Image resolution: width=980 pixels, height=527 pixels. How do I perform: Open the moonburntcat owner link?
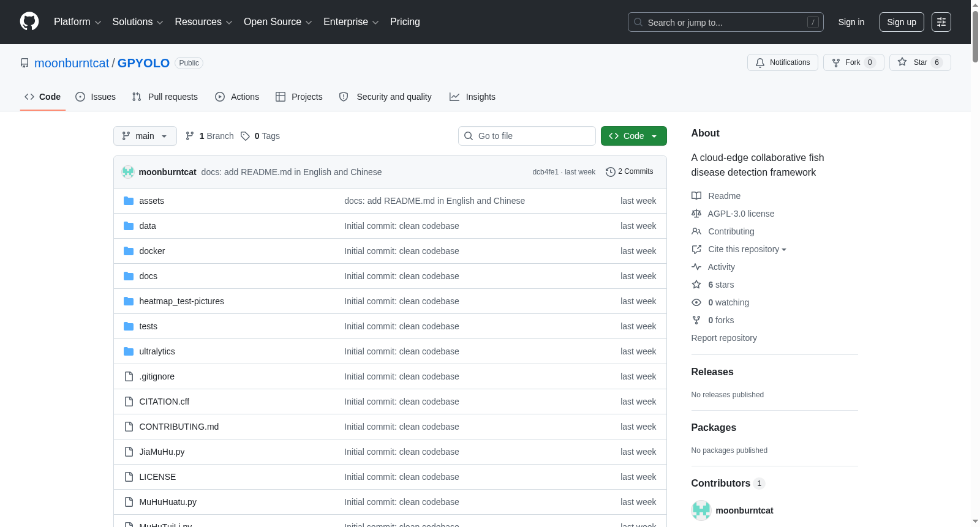(72, 63)
